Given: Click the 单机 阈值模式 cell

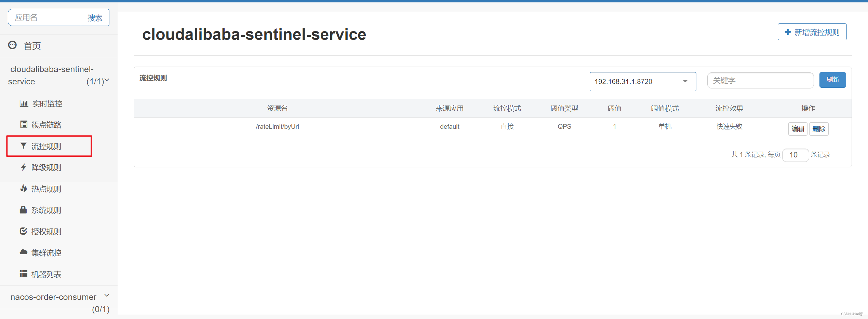Looking at the screenshot, I should (665, 126).
